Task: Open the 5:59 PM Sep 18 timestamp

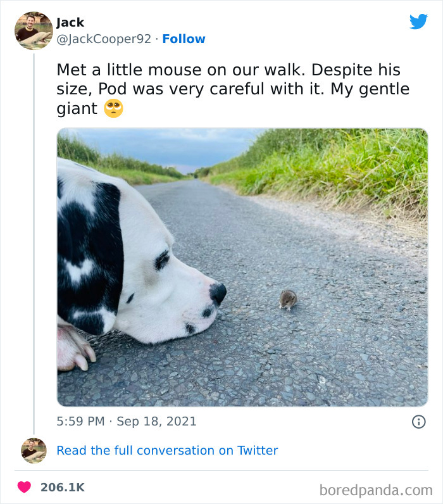Action: tap(127, 421)
